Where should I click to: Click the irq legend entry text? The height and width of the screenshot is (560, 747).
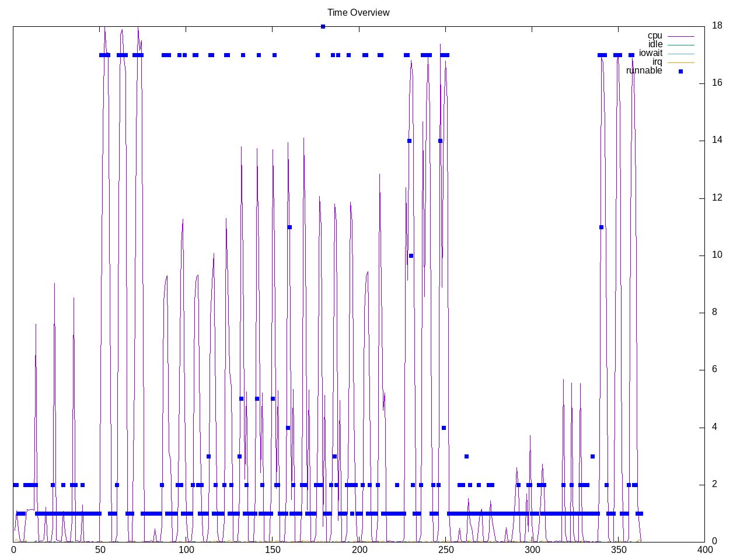coord(657,62)
